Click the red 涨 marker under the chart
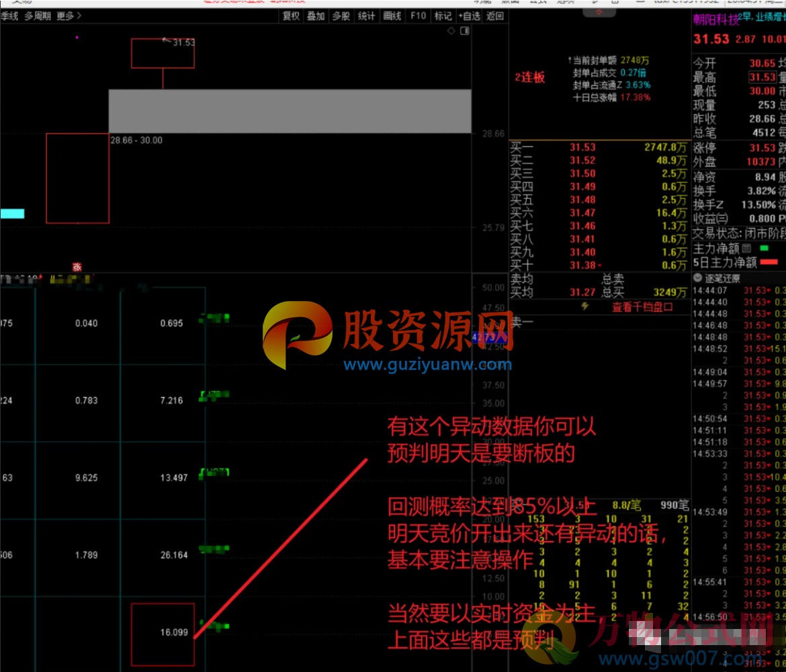The width and height of the screenshot is (786, 672). pos(77,267)
